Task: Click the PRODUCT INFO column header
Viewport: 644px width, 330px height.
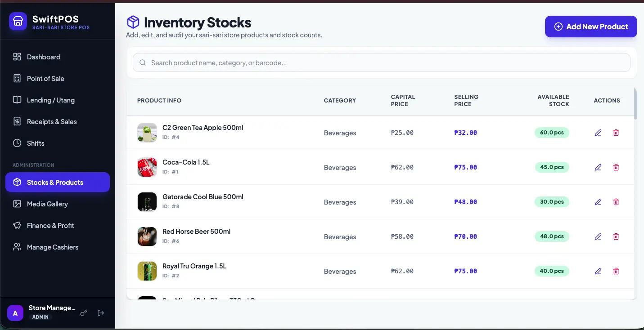Action: [159, 101]
